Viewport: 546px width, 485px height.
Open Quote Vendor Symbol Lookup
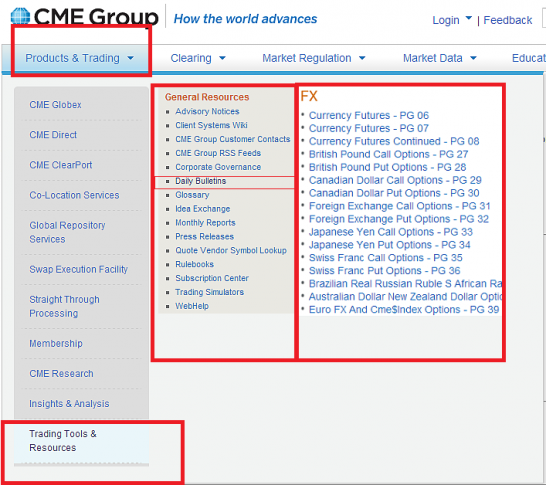[x=231, y=250]
